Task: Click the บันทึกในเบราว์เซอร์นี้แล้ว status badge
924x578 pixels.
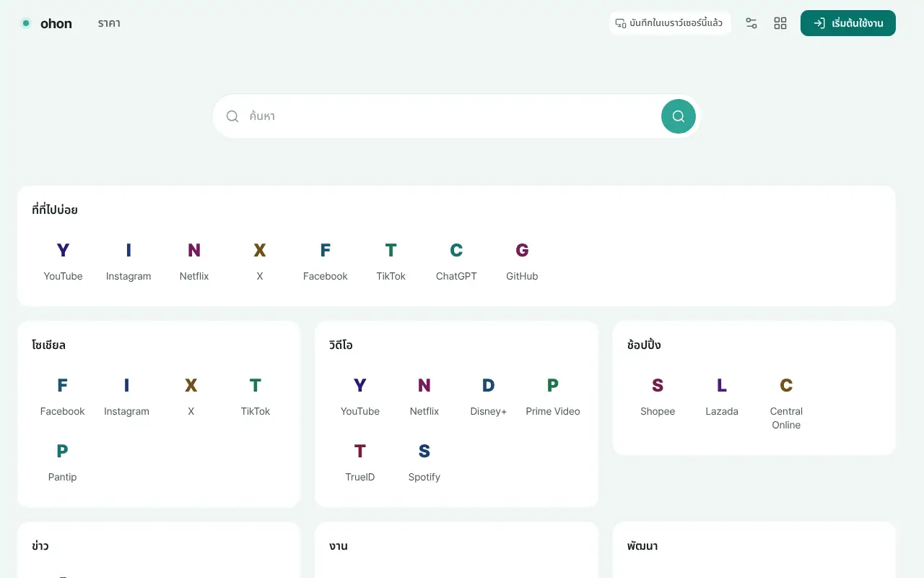Action: pos(670,23)
